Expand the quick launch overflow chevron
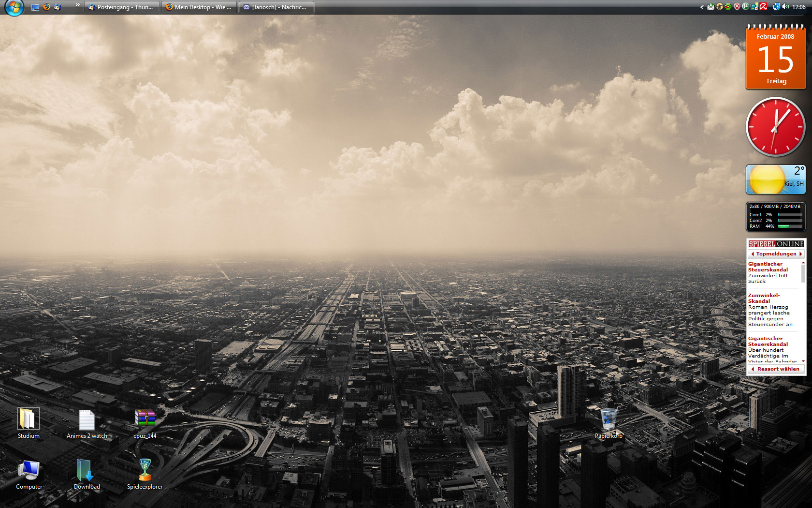Image resolution: width=812 pixels, height=508 pixels. point(77,5)
